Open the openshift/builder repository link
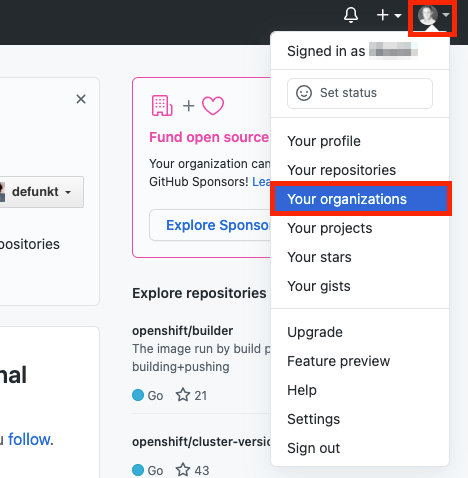 coord(182,331)
